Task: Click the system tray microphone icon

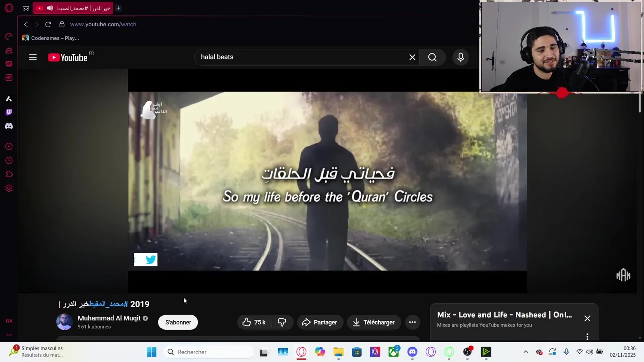Action: [x=566, y=352]
